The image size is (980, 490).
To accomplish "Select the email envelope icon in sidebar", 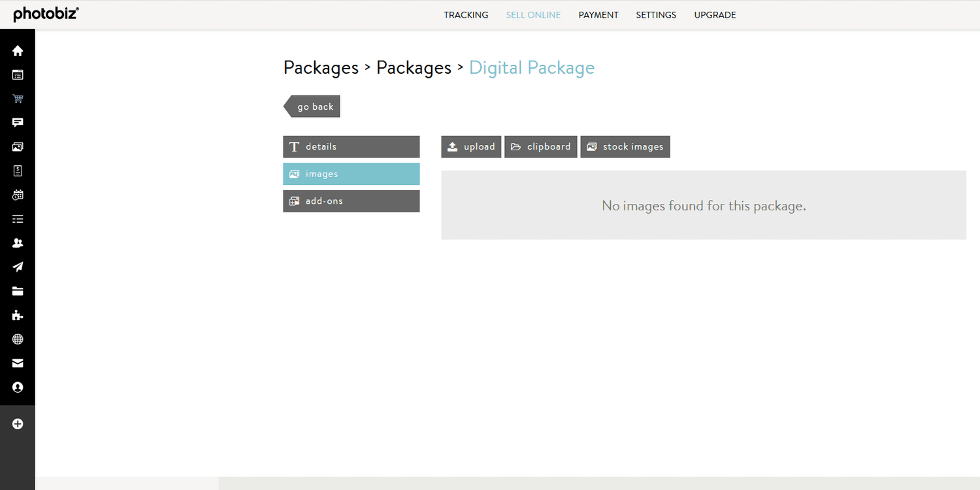I will click(17, 363).
